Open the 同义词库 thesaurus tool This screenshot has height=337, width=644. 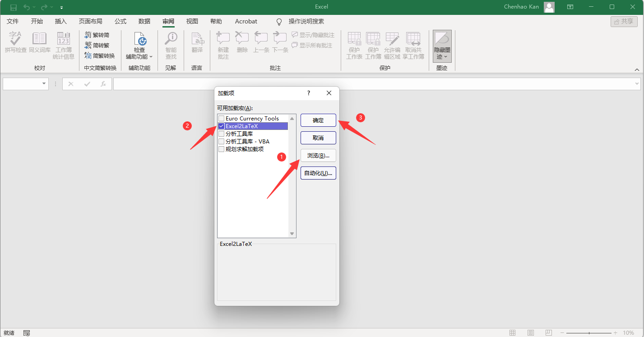point(40,42)
